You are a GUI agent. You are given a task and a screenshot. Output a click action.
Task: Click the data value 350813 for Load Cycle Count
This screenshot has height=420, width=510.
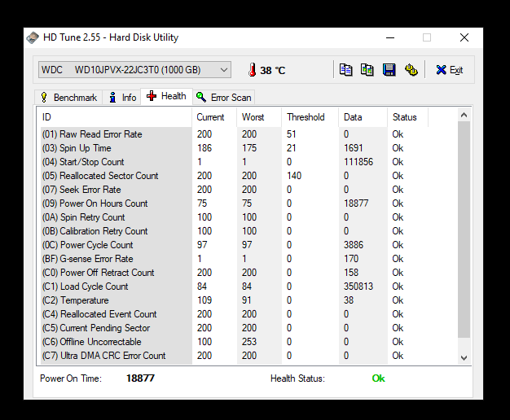[358, 287]
